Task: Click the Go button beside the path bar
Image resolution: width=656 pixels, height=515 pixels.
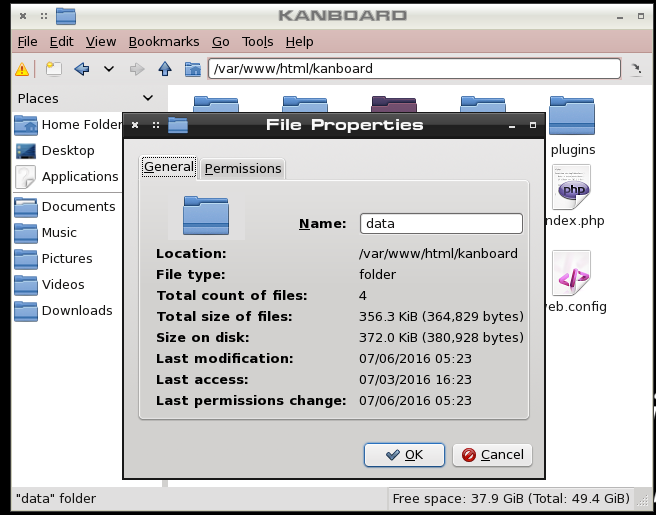Action: pos(636,69)
